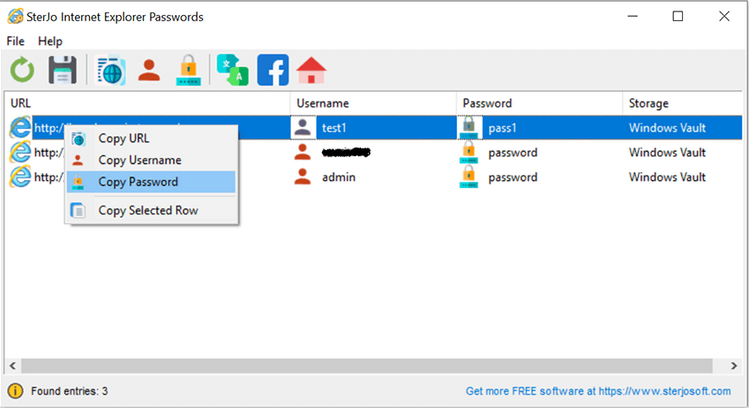Open the Help menu
750x409 pixels.
[50, 41]
